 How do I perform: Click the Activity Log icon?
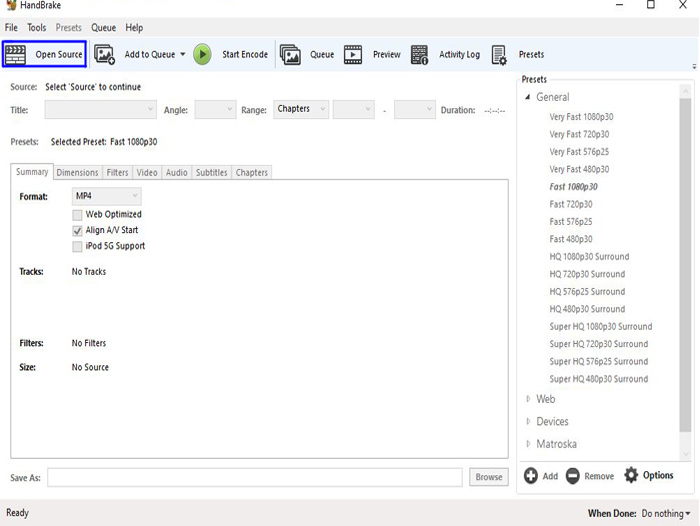(x=419, y=54)
